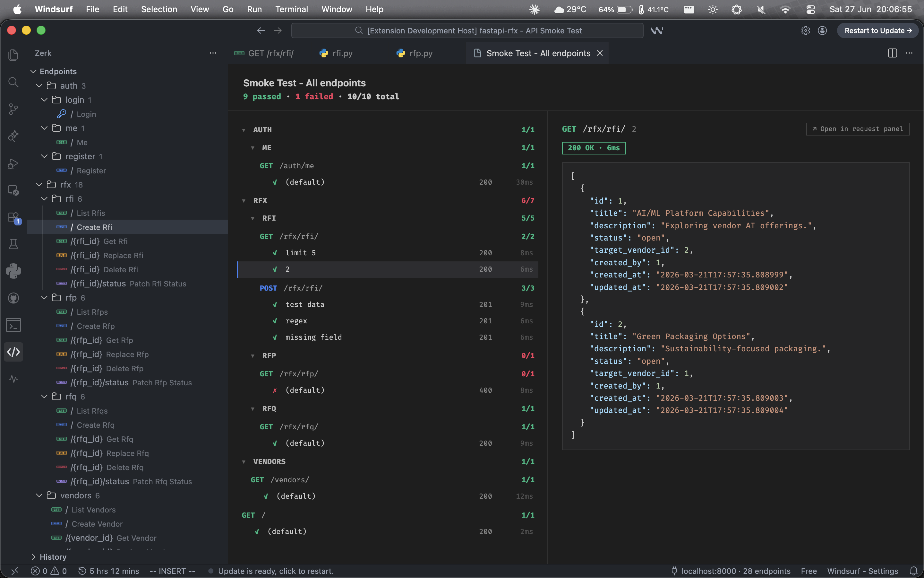Collapse the RFQ group in results

pyautogui.click(x=252, y=409)
